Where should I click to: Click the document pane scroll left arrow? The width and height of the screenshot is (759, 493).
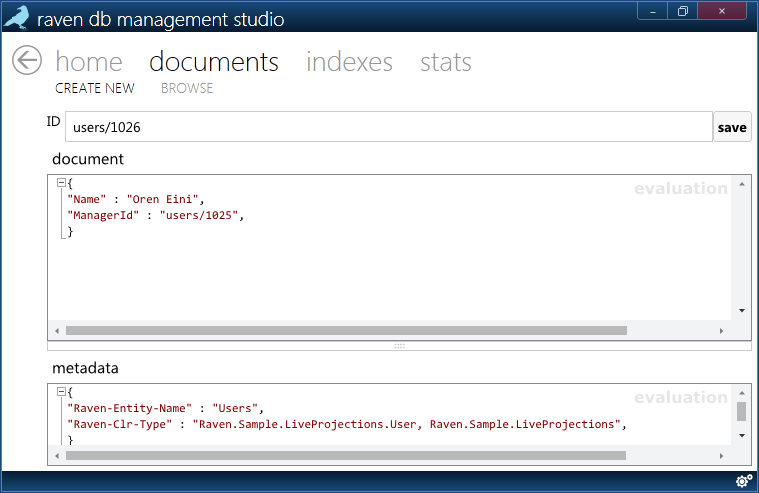point(57,331)
